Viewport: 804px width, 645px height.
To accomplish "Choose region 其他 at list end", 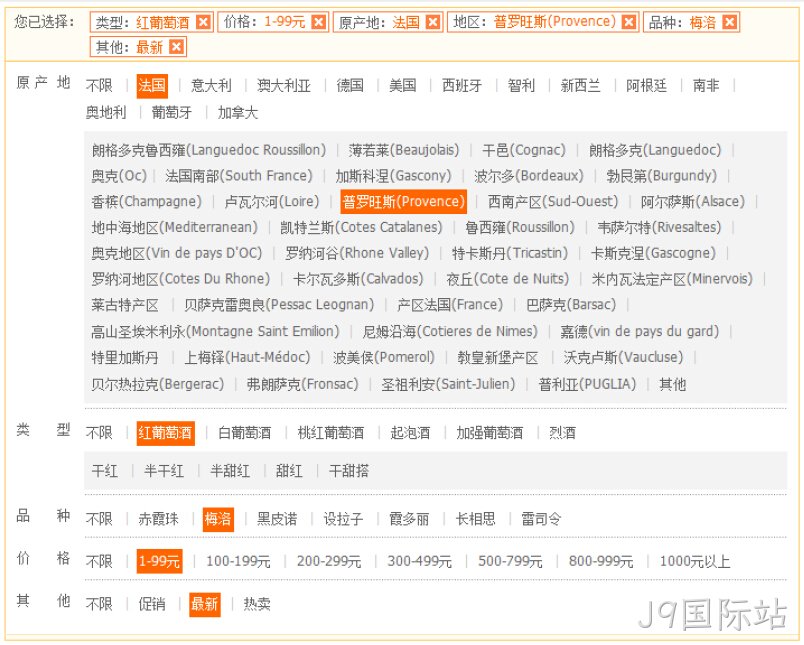I will point(673,385).
